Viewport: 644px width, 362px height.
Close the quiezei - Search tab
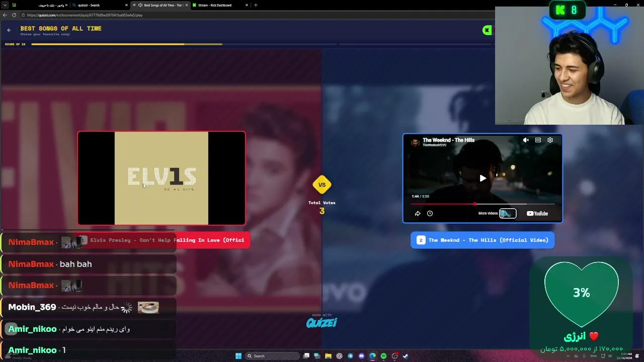point(126,5)
